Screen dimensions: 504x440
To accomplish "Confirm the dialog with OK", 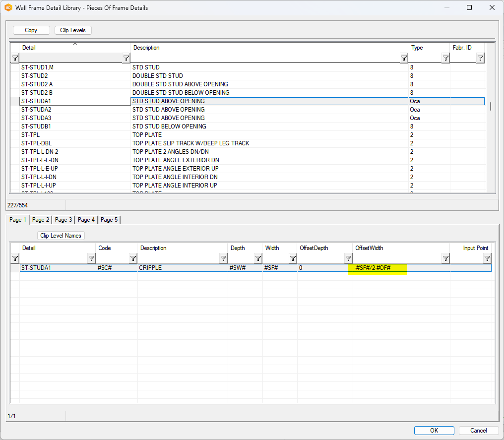I will (x=434, y=431).
